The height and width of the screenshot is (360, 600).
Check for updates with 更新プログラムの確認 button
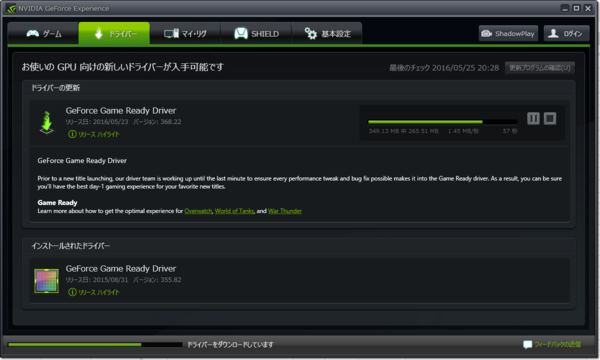coord(540,68)
